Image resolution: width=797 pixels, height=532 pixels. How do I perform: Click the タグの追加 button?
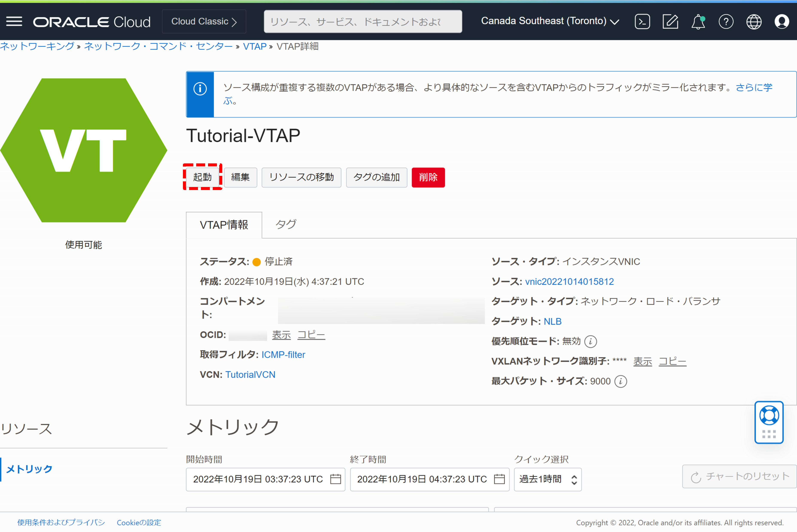(x=377, y=177)
